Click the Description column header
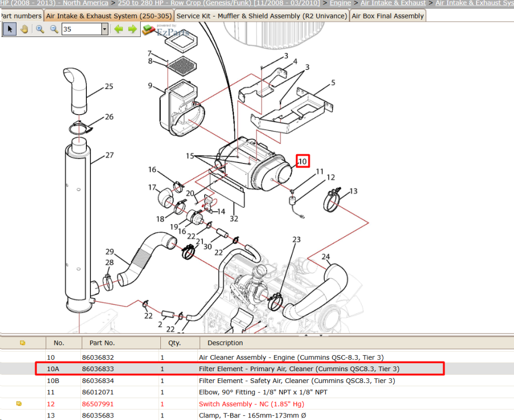The image size is (514, 420). [x=225, y=342]
